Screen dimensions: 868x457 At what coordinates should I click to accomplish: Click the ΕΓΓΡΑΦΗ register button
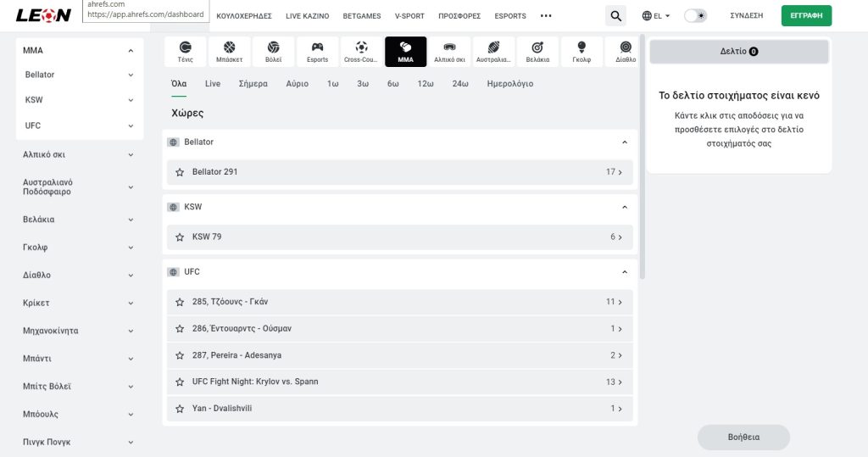[806, 15]
